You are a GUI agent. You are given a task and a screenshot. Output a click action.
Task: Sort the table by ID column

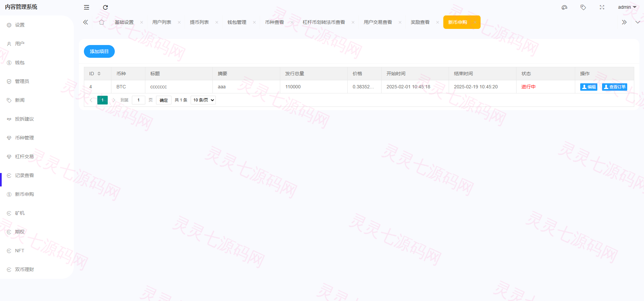tap(99, 74)
